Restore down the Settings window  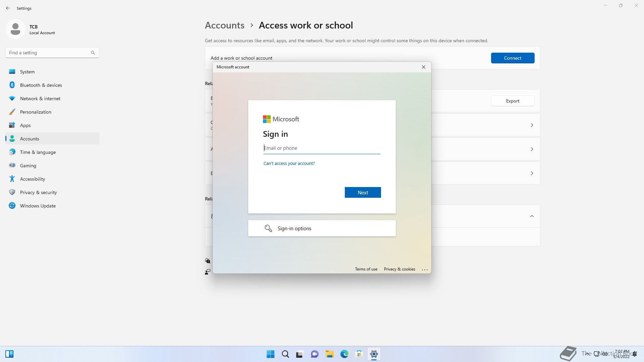pos(621,5)
